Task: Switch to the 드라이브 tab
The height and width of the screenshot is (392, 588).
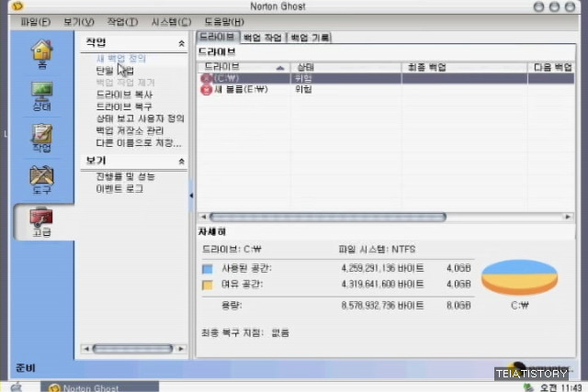Action: pos(218,37)
